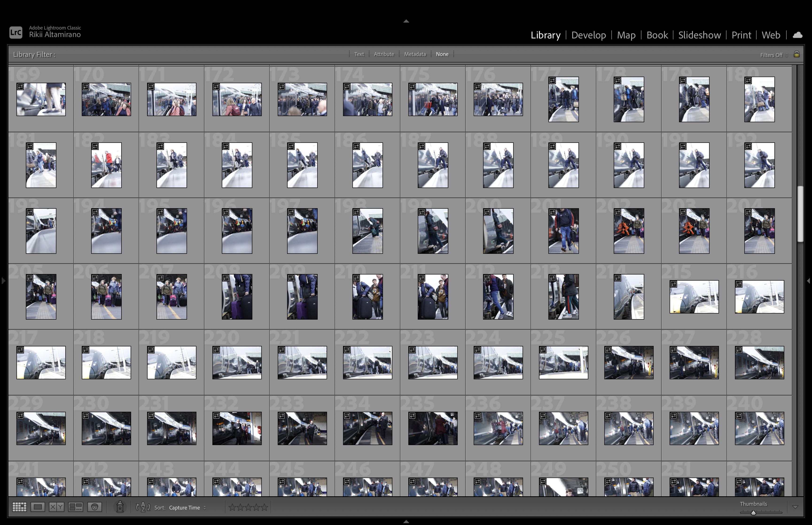This screenshot has width=812, height=525.
Task: Switch to Grid view
Action: coord(19,507)
